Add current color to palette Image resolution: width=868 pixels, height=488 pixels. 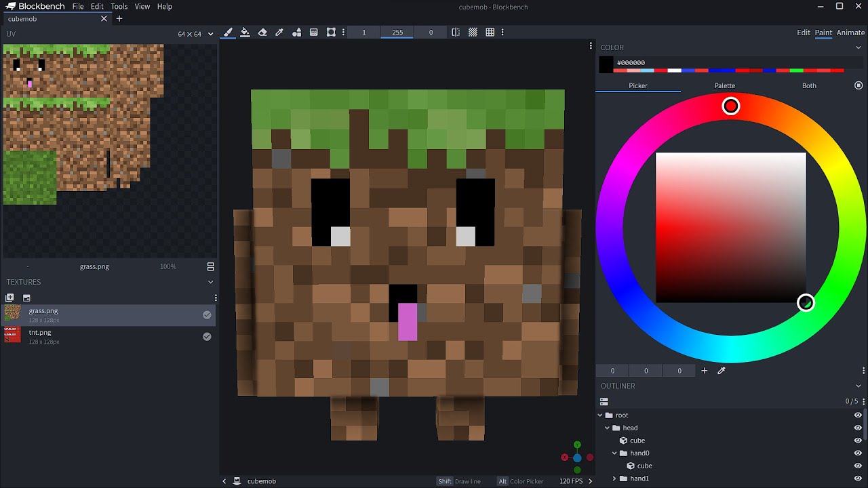(704, 371)
